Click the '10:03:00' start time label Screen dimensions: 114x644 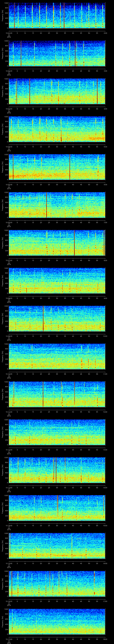(9, 109)
